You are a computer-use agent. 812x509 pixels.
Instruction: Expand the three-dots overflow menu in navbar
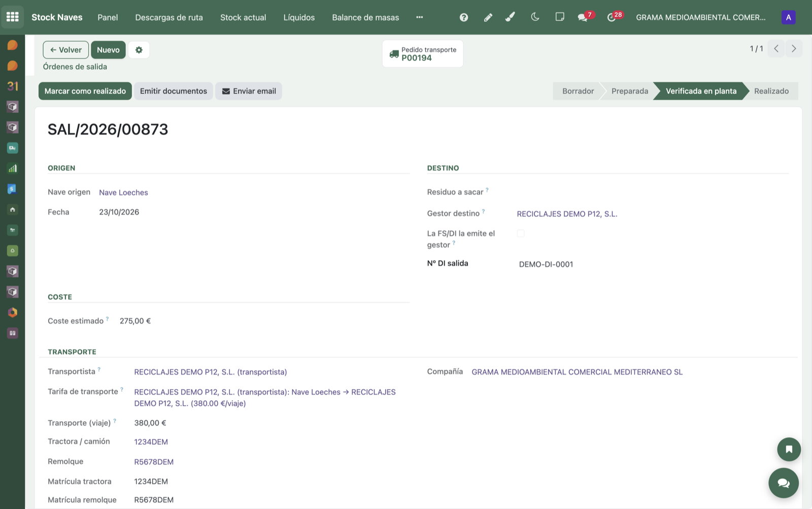(419, 17)
